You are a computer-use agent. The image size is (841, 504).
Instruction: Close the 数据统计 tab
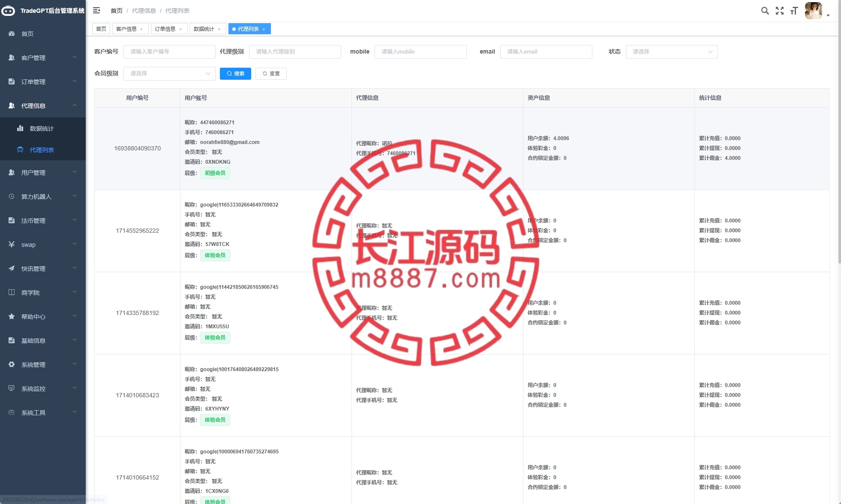(219, 29)
